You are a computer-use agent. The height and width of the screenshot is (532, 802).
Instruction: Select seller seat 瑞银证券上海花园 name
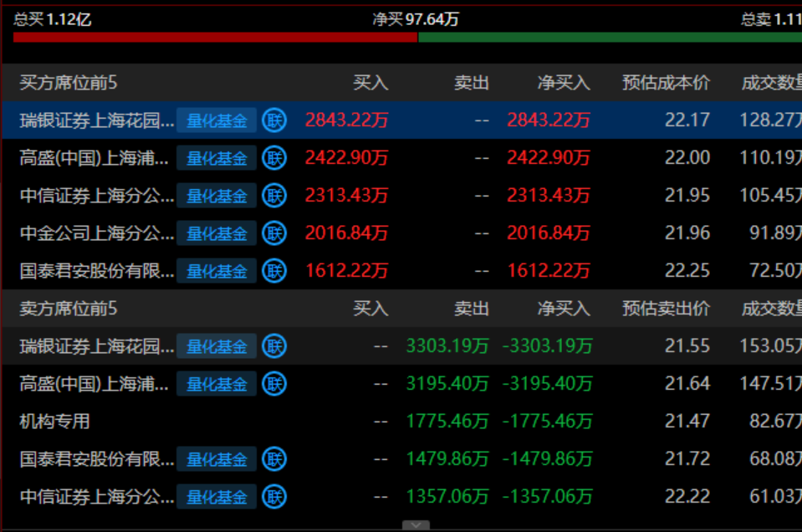click(97, 346)
